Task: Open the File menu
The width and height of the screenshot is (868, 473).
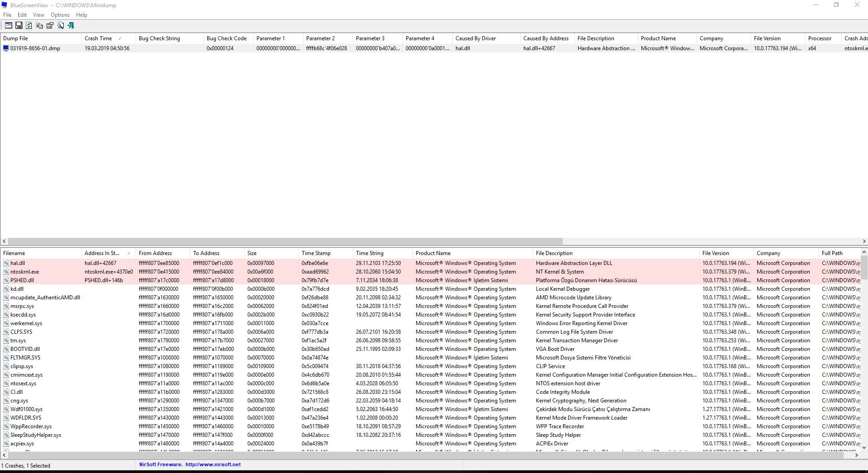Action: 7,15
